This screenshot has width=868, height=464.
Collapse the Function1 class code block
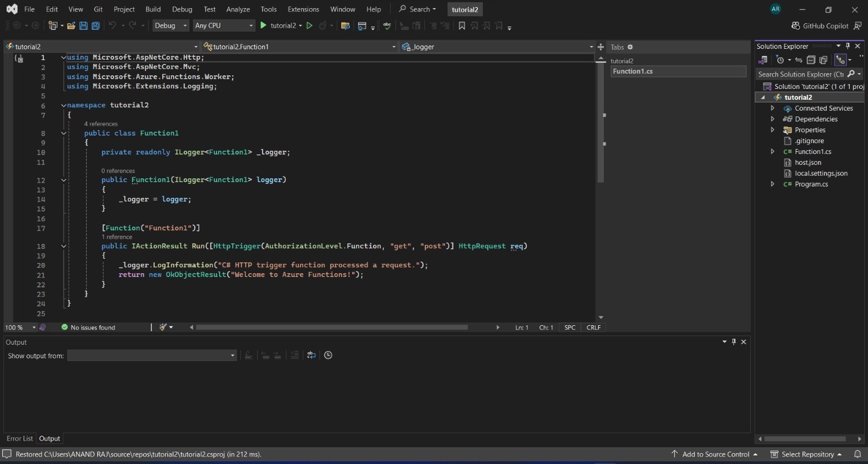pos(63,133)
